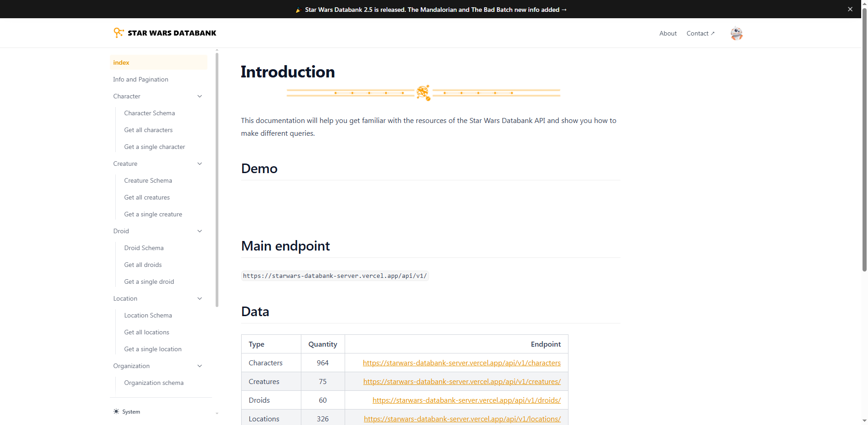Dismiss the announcement banner with the X icon

850,9
